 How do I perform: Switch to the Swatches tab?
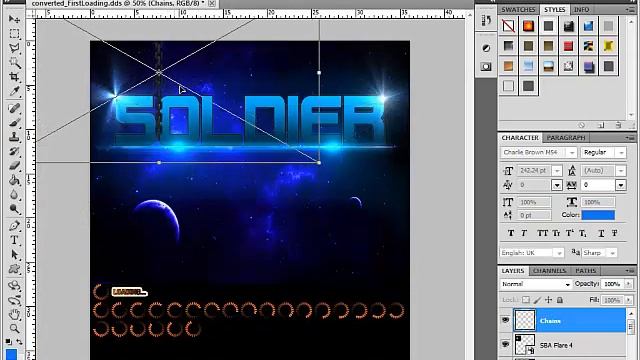518,9
